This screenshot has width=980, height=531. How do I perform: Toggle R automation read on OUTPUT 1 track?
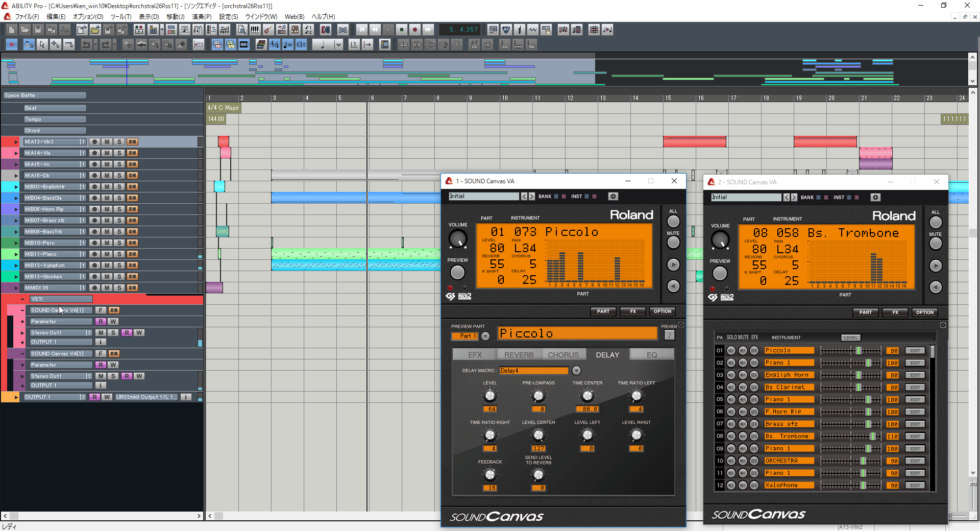point(94,397)
